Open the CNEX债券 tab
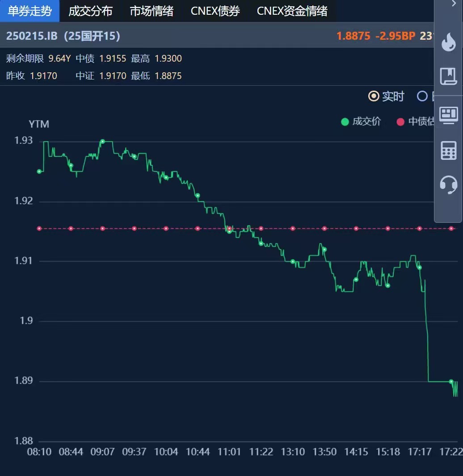The image size is (463, 476). click(x=215, y=11)
